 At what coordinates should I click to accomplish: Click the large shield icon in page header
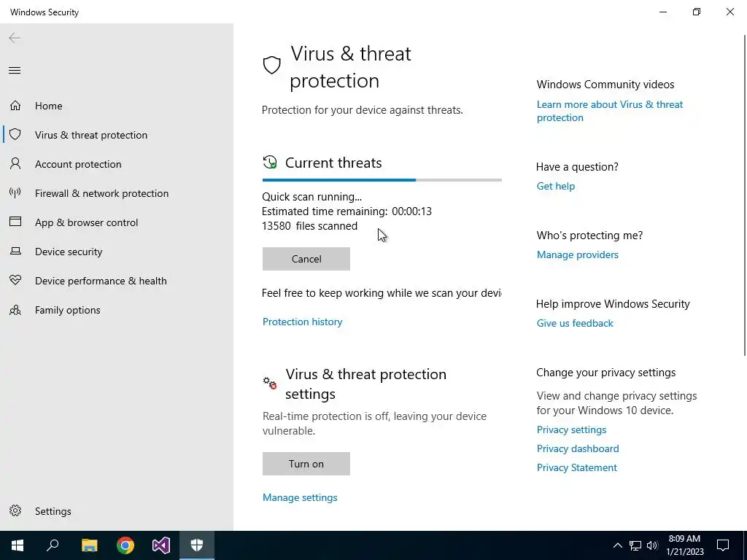pos(271,65)
